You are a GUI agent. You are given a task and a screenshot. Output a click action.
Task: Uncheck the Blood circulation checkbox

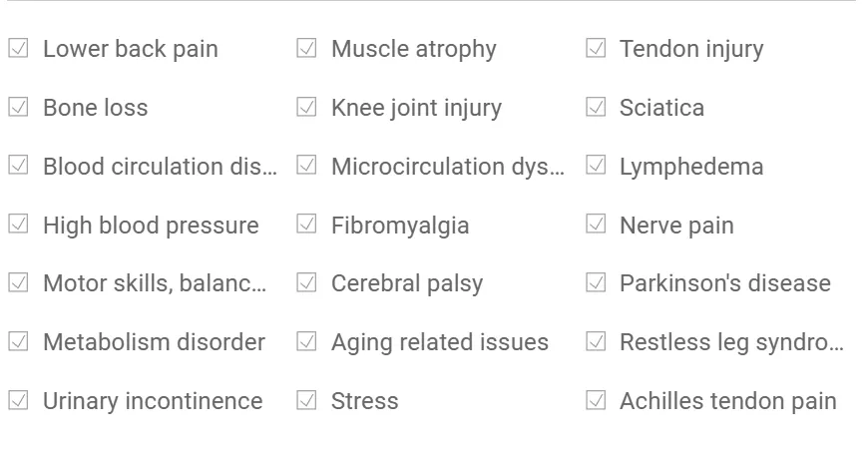click(x=18, y=166)
